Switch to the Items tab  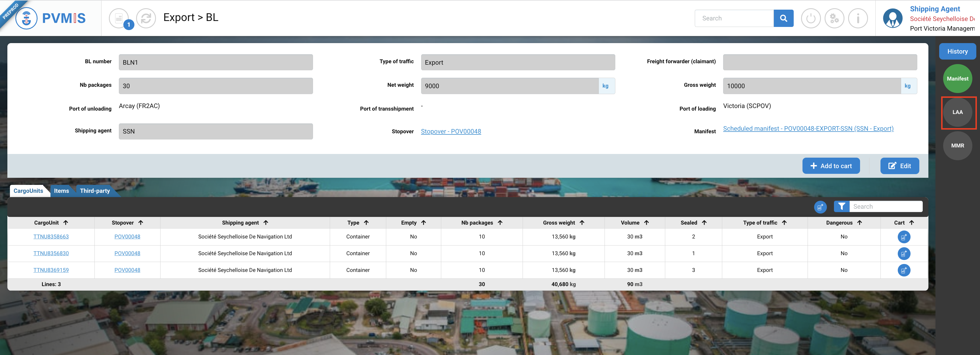pos(61,191)
